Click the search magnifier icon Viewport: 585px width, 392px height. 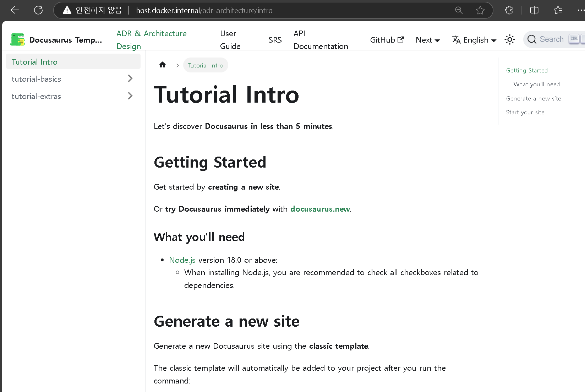point(532,39)
